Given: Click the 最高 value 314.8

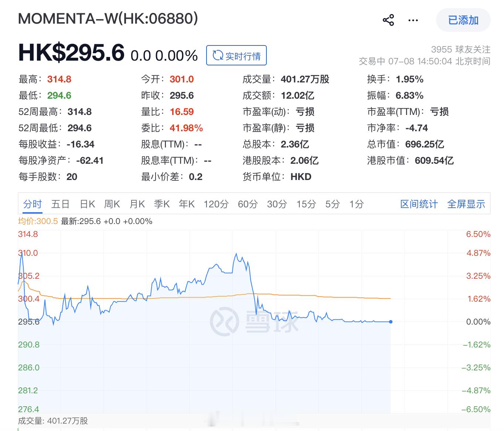Looking at the screenshot, I should pyautogui.click(x=59, y=79).
